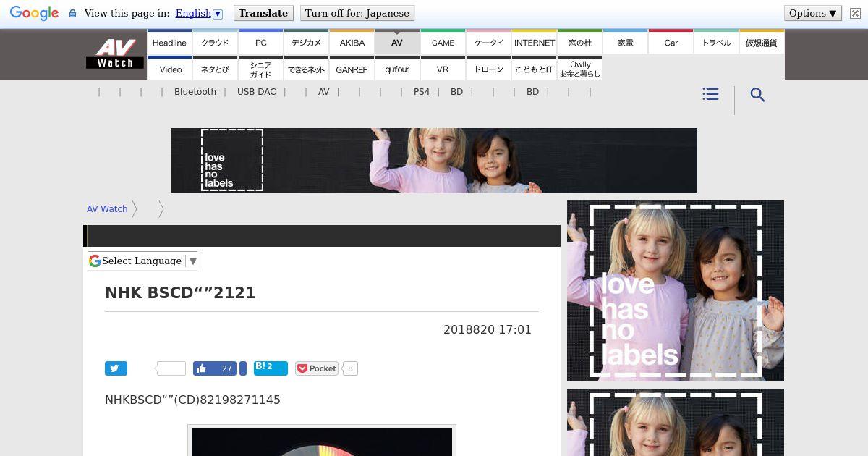This screenshot has width=868, height=456.
Task: Open the AKIBA tab
Action: 352,42
